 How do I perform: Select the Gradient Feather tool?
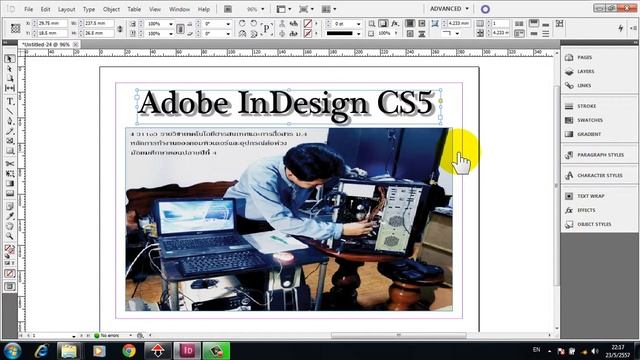[10, 193]
